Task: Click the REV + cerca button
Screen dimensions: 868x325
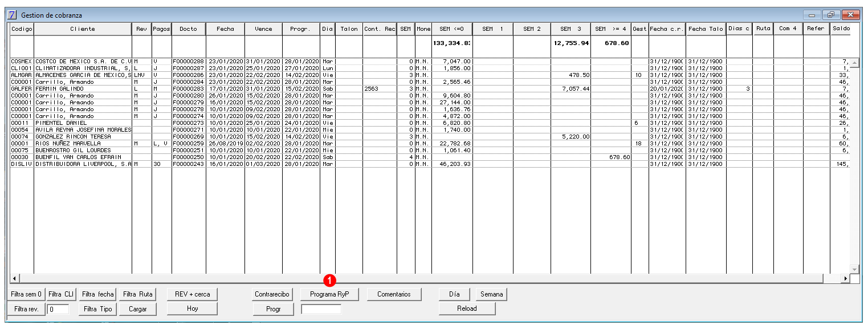Action: 192,294
